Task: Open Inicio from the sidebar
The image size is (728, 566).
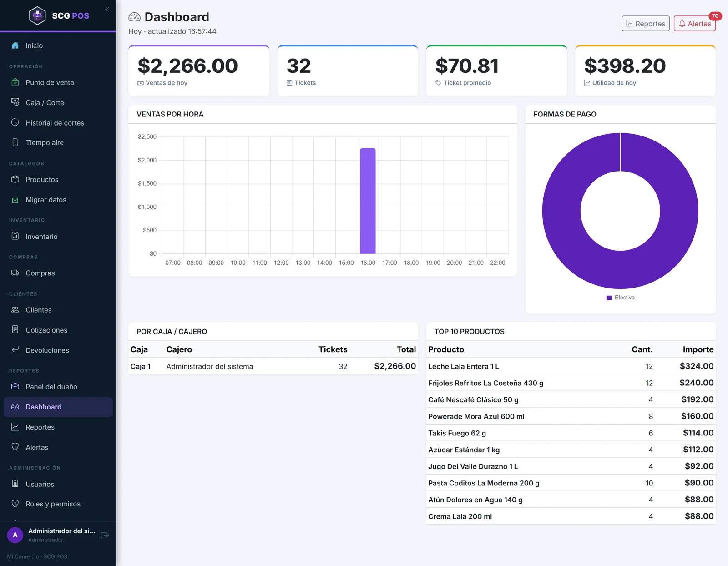Action: pos(58,45)
